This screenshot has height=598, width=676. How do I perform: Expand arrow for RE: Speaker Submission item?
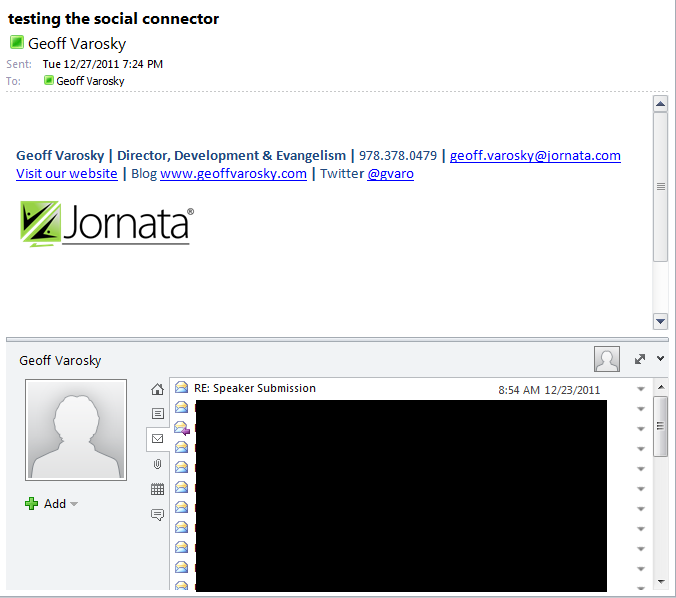(641, 389)
